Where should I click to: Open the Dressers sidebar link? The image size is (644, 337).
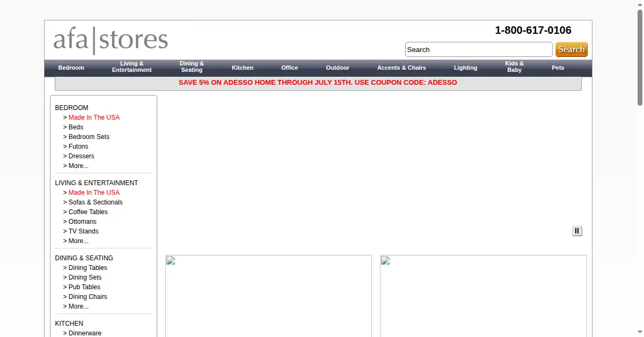coord(81,156)
